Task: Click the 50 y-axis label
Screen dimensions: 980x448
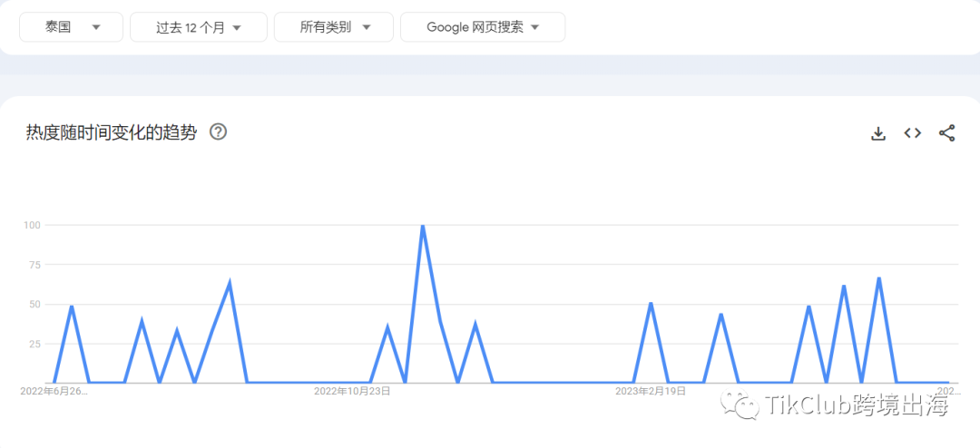Action: click(x=35, y=305)
